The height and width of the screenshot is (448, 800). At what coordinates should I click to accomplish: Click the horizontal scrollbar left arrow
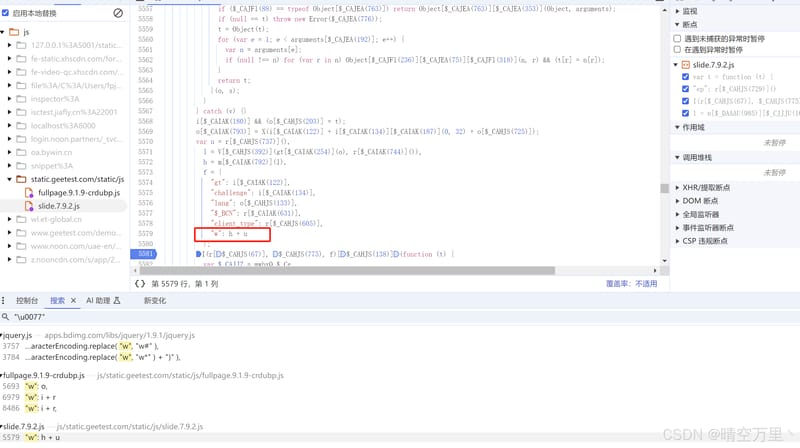135,270
